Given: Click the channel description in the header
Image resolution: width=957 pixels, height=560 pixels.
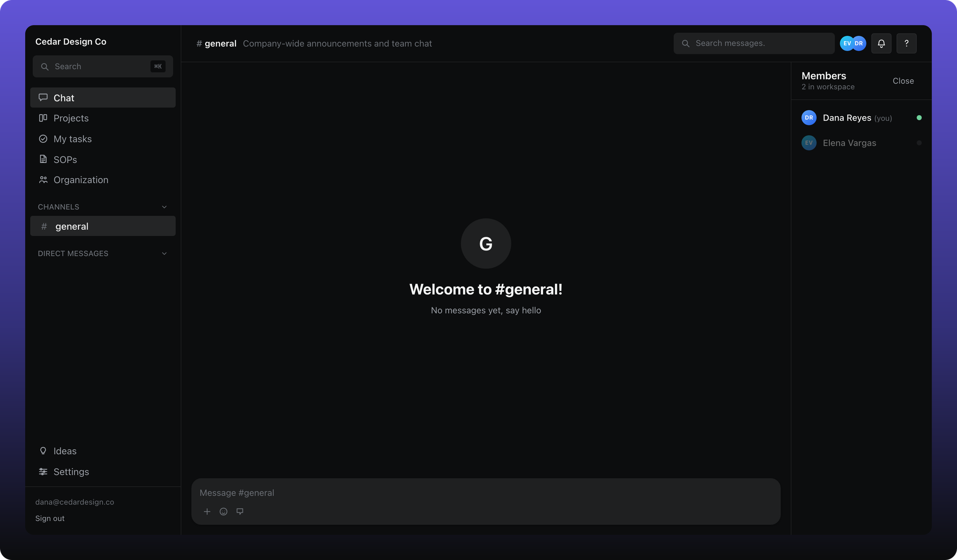Looking at the screenshot, I should (x=337, y=44).
